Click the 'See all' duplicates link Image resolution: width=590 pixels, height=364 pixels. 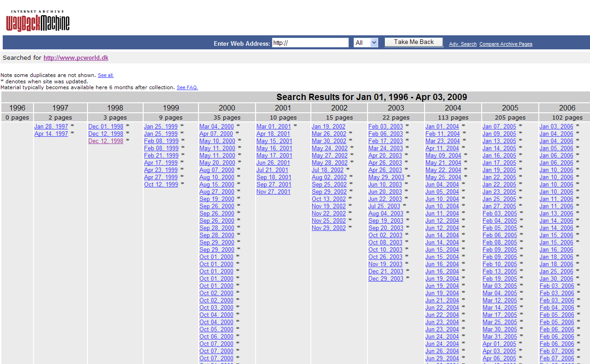click(x=106, y=75)
